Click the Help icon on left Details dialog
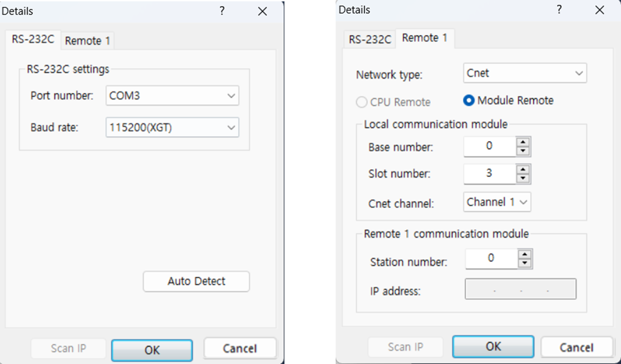The image size is (621, 364). pos(222,11)
